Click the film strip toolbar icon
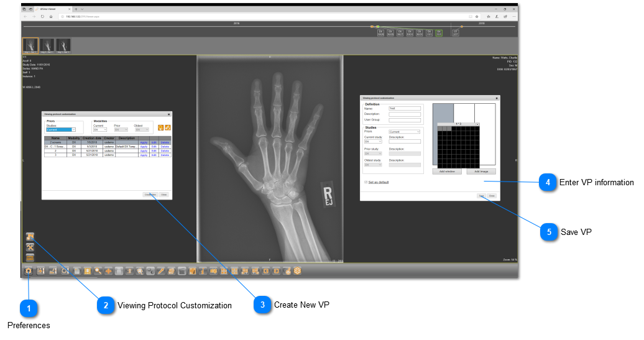 [87, 271]
